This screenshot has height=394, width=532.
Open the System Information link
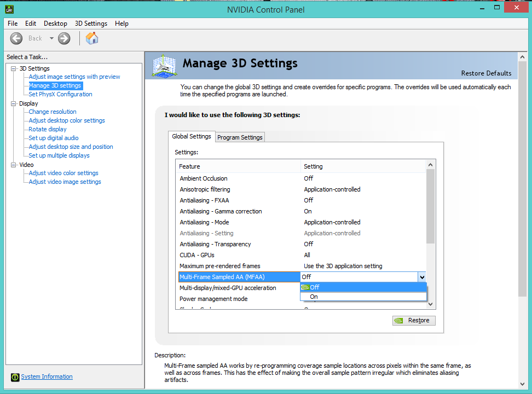[x=47, y=376]
